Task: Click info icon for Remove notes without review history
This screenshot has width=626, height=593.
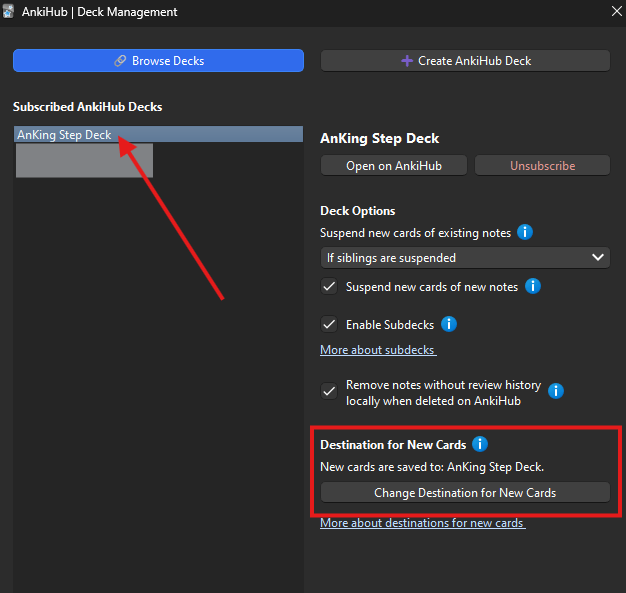Action: click(555, 391)
